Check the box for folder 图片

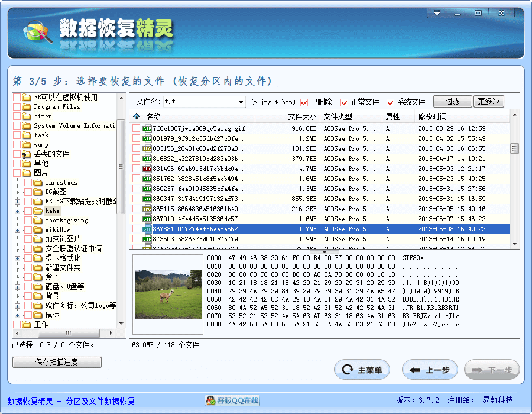coord(17,173)
